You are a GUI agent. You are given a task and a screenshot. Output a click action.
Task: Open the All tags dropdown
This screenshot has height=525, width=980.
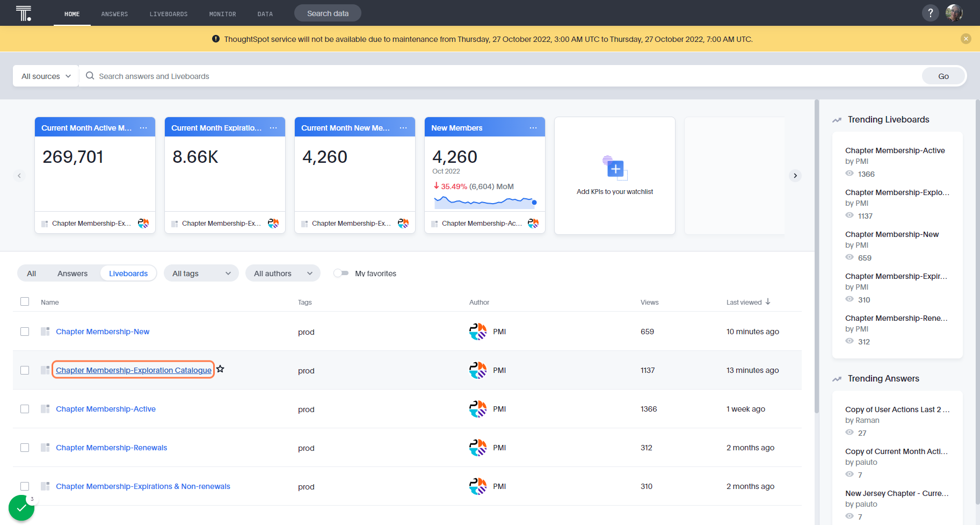coord(201,274)
